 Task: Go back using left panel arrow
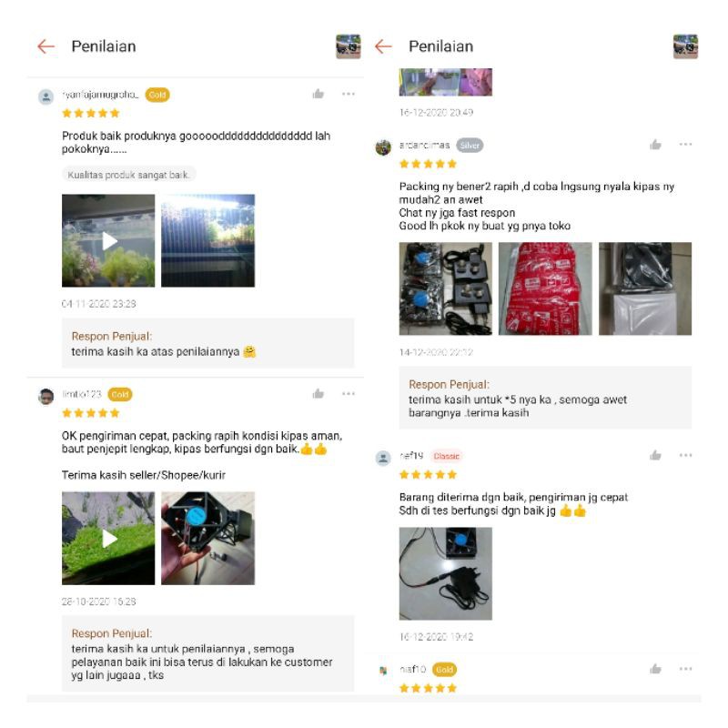coord(46,46)
